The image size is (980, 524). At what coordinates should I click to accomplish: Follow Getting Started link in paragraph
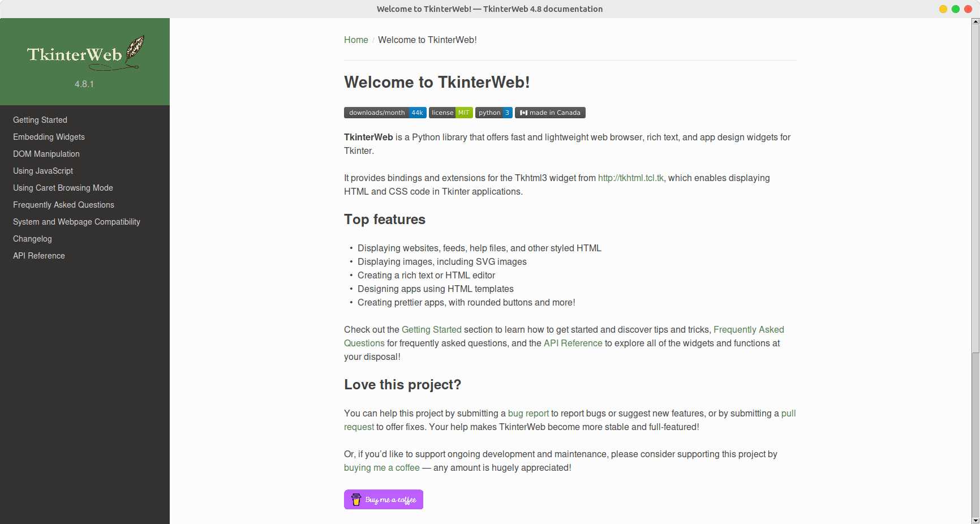[x=432, y=329]
